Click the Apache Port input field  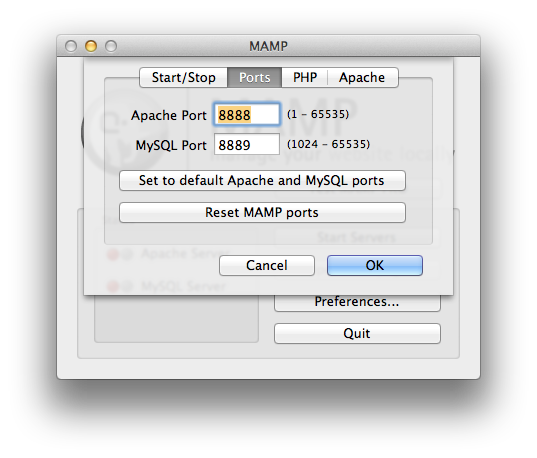247,114
